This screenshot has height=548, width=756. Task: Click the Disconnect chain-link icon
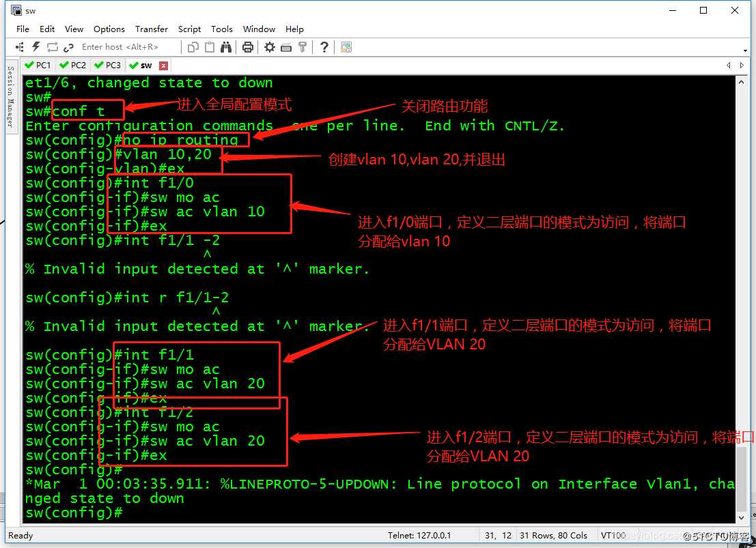pos(68,47)
